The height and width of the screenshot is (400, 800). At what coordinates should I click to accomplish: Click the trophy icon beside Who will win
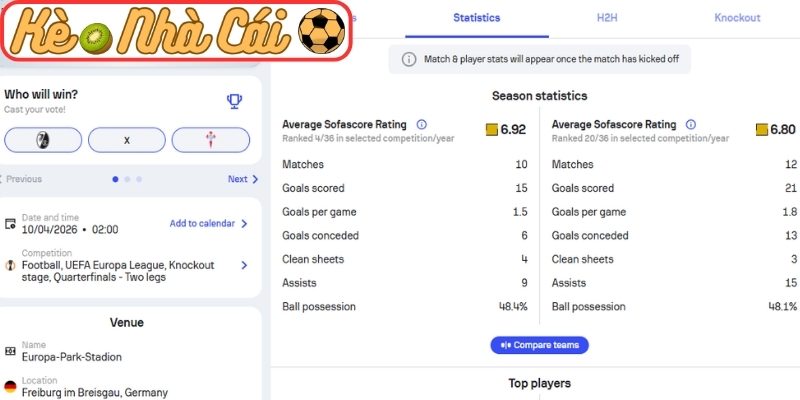(234, 100)
